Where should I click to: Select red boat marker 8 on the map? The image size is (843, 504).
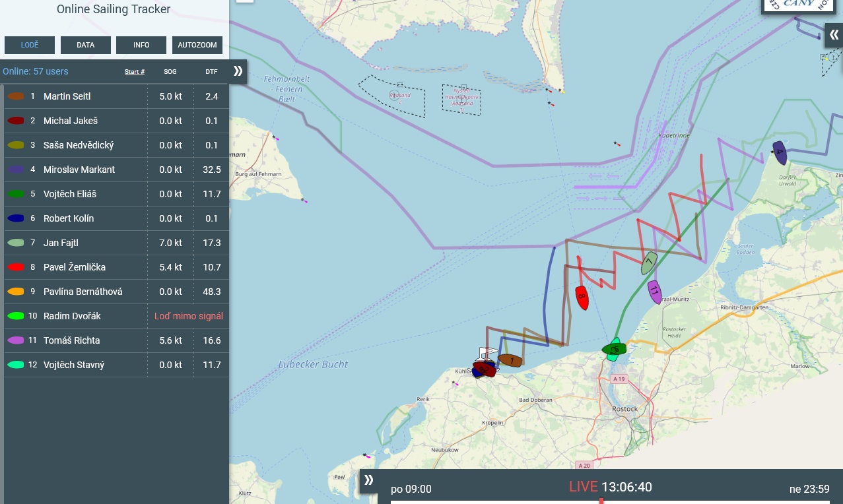(x=582, y=298)
